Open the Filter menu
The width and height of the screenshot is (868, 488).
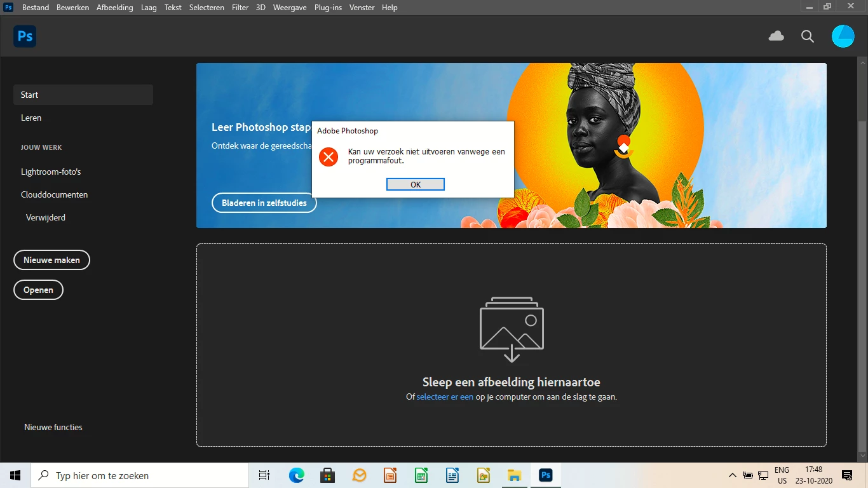pyautogui.click(x=240, y=8)
